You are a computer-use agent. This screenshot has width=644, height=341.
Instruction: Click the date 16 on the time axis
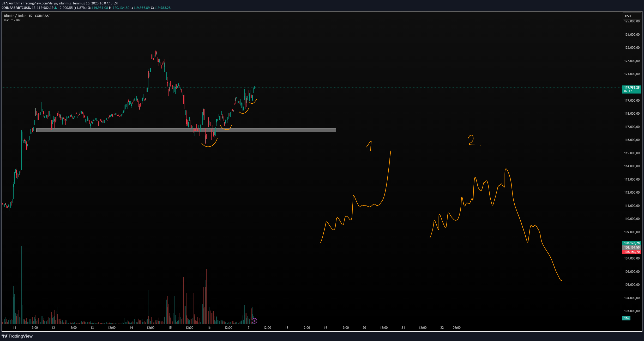coord(209,328)
